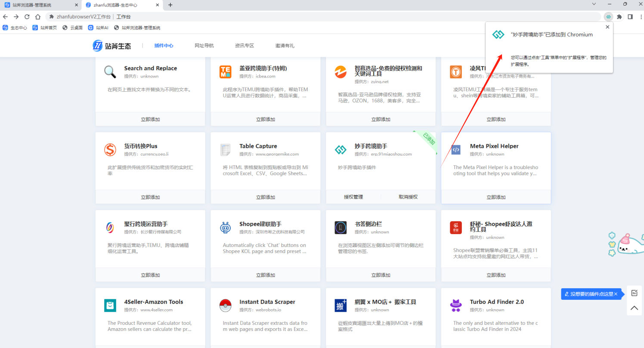Viewport: 644px width, 348px height.
Task: Click the 妙手 extension icon in browser toolbar
Action: click(x=608, y=17)
